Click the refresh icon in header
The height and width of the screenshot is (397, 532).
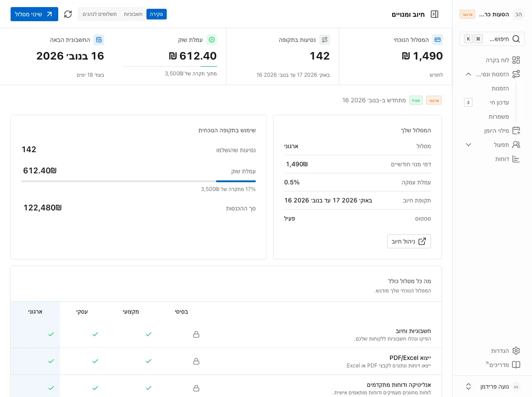click(x=68, y=14)
